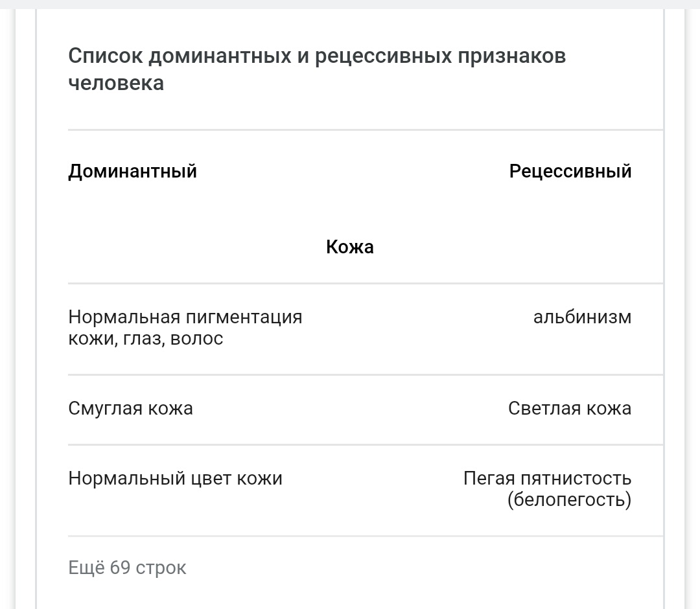Select the "Пегая пятнистость (белопегость)" cell
The width and height of the screenshot is (700, 609).
point(547,489)
